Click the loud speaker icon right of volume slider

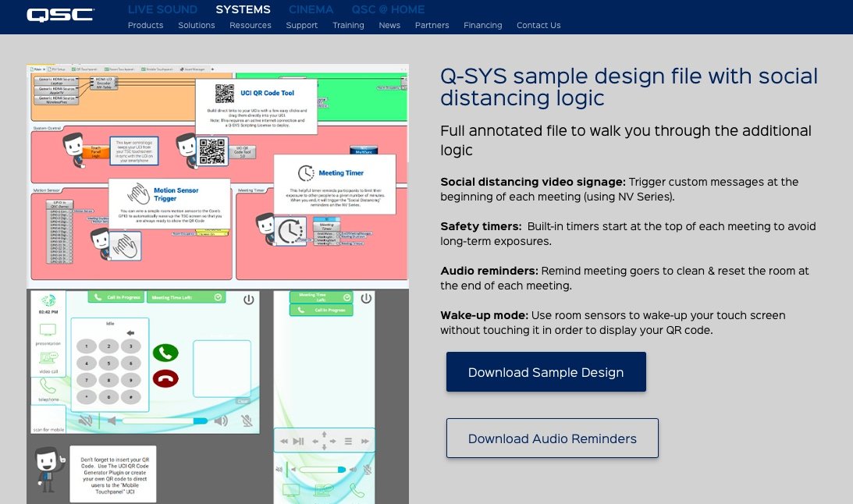coord(221,421)
